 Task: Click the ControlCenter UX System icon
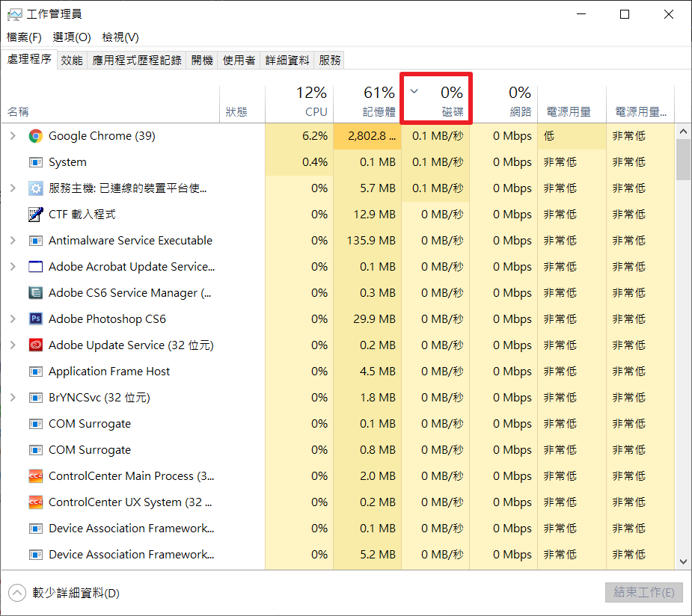(36, 502)
